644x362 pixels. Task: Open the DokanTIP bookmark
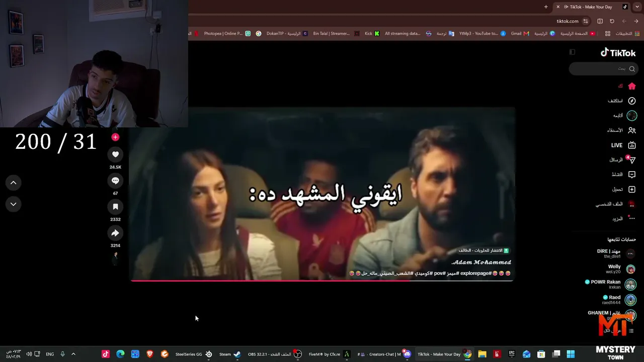287,34
